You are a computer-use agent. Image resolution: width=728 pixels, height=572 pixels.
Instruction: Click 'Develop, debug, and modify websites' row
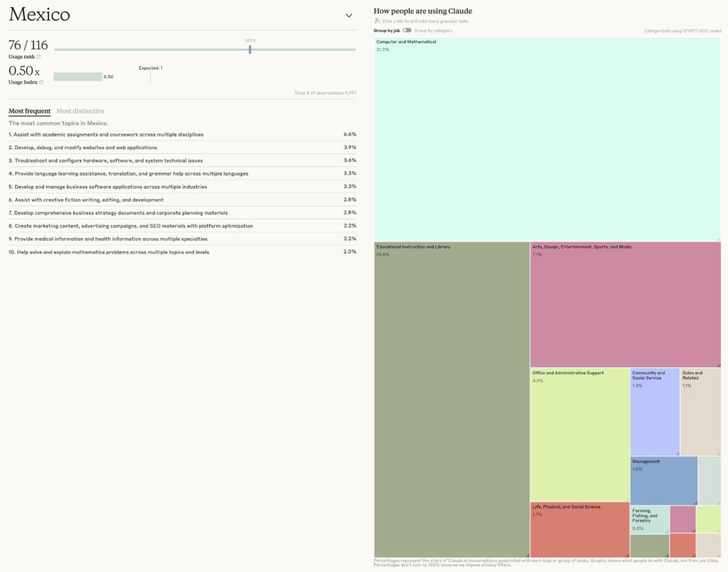point(183,148)
